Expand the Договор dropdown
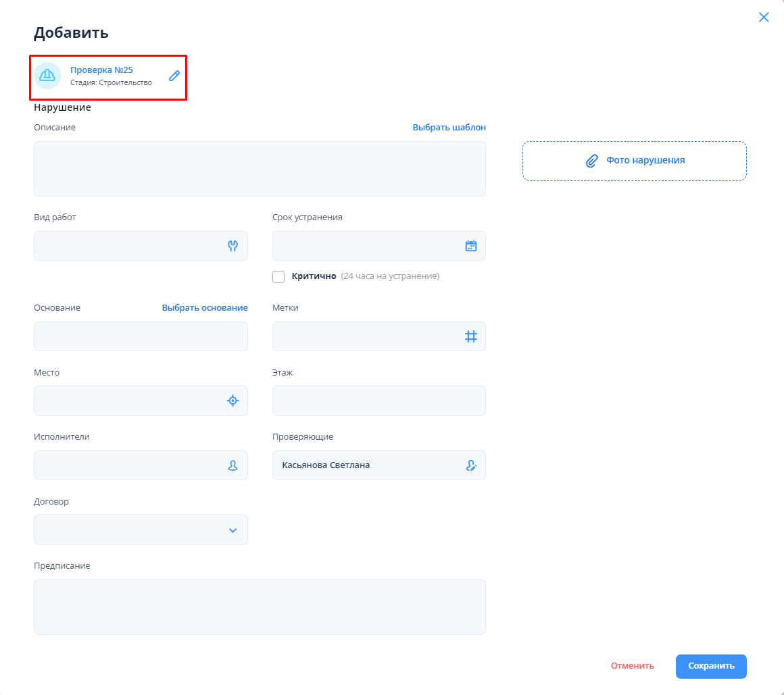 (232, 530)
